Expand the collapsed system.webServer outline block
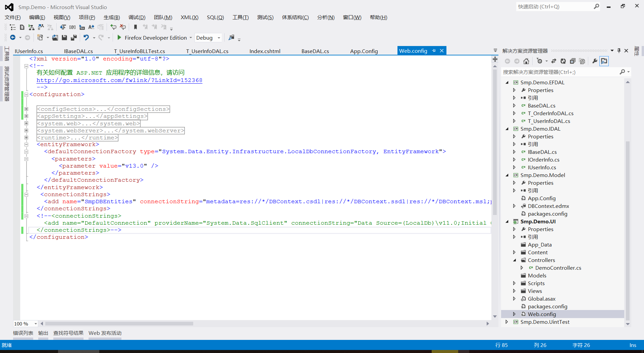 [x=26, y=130]
